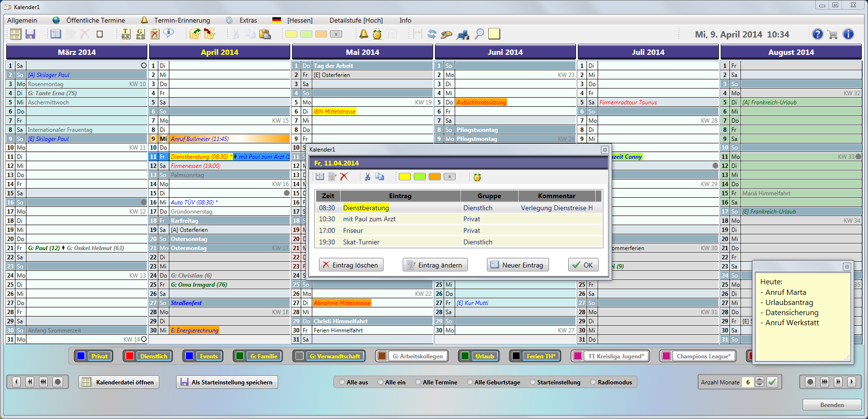Screen dimensions: 868x419
Task: Select the Alle Geburtstage radio button
Action: 470,382
